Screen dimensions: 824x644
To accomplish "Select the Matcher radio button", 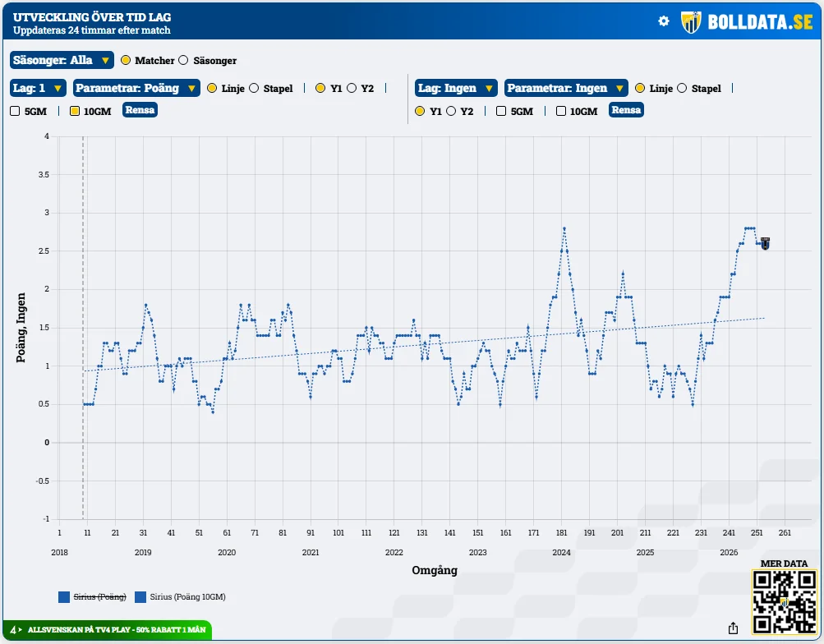I will pyautogui.click(x=126, y=61).
